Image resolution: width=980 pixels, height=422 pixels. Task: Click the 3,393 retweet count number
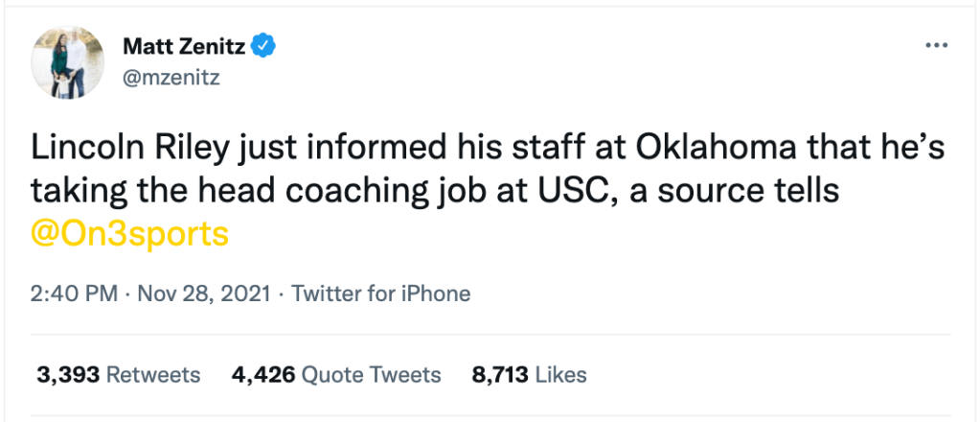(67, 375)
